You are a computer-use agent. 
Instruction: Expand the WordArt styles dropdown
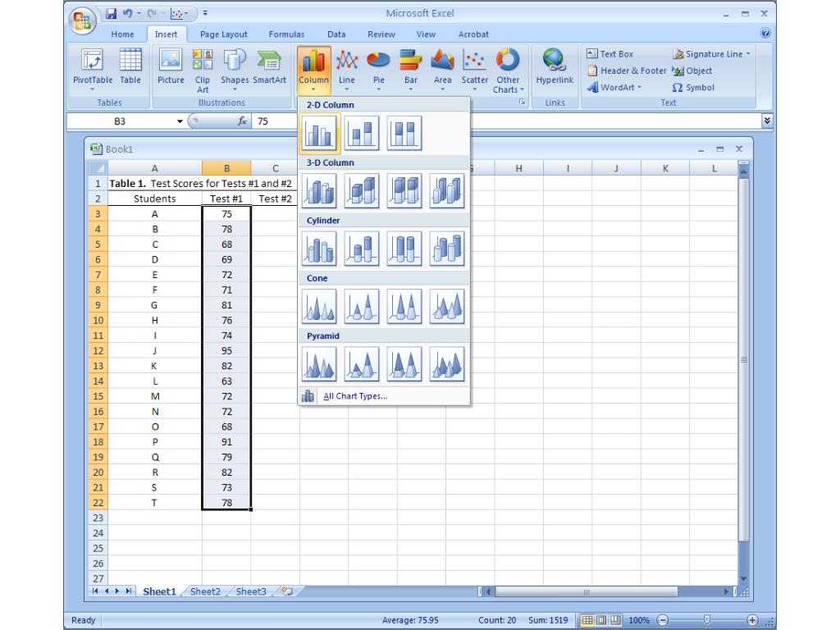640,87
